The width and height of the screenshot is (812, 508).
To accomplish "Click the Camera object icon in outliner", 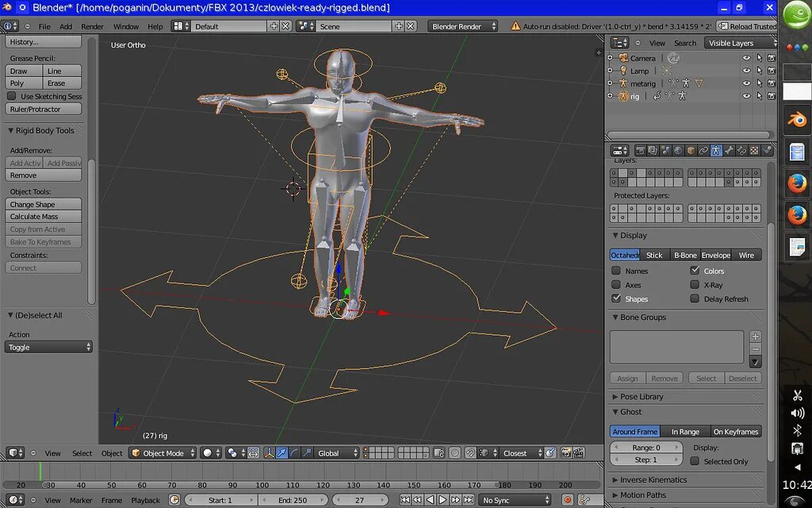I will [622, 58].
